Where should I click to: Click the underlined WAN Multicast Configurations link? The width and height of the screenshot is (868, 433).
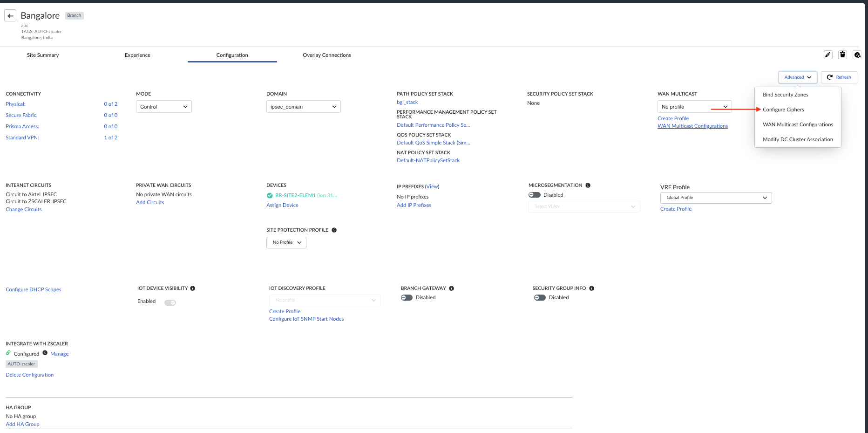(x=693, y=126)
